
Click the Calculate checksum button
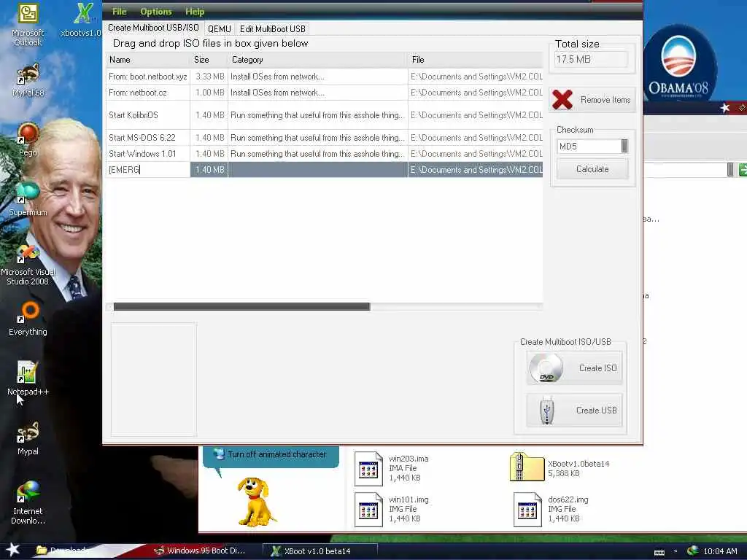(x=592, y=169)
